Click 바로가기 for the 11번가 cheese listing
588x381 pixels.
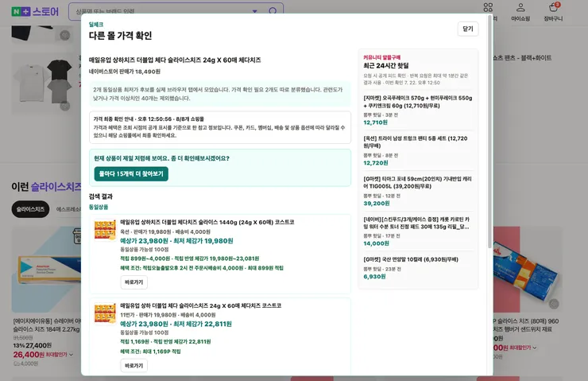click(x=133, y=366)
